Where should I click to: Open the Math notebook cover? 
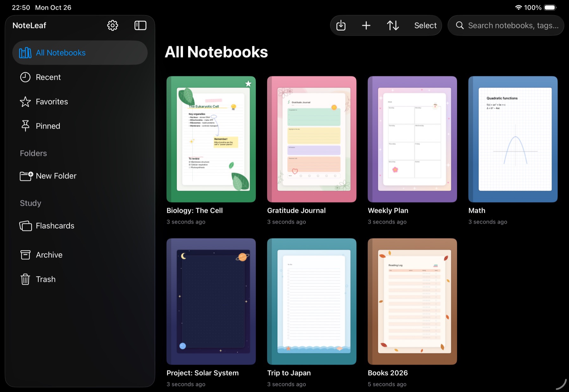point(513,139)
